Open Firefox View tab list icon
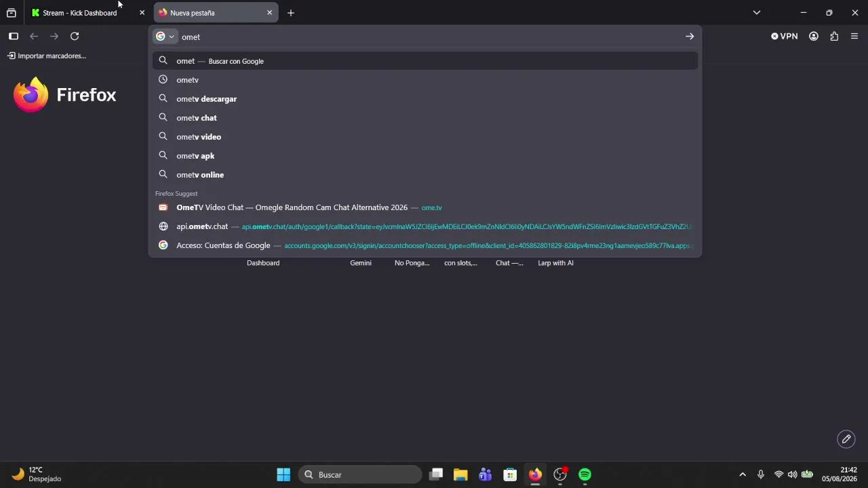The image size is (868, 488). pos(12,13)
